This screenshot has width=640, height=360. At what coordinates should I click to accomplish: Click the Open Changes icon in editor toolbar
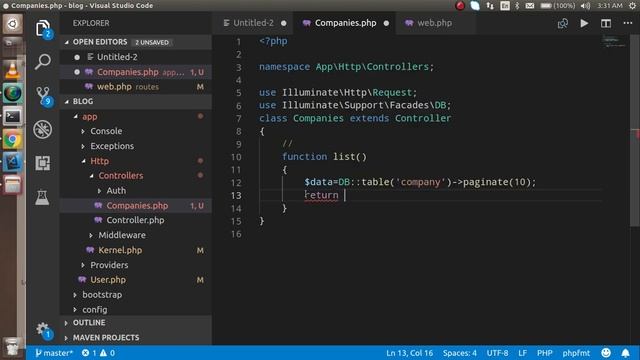pyautogui.click(x=562, y=23)
